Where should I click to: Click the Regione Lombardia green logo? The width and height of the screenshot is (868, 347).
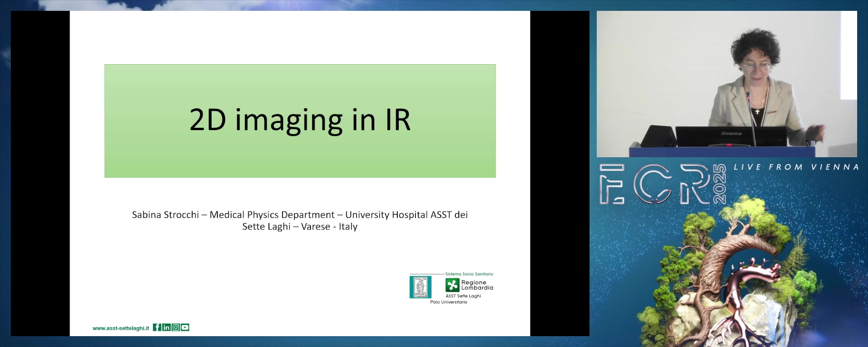point(452,285)
